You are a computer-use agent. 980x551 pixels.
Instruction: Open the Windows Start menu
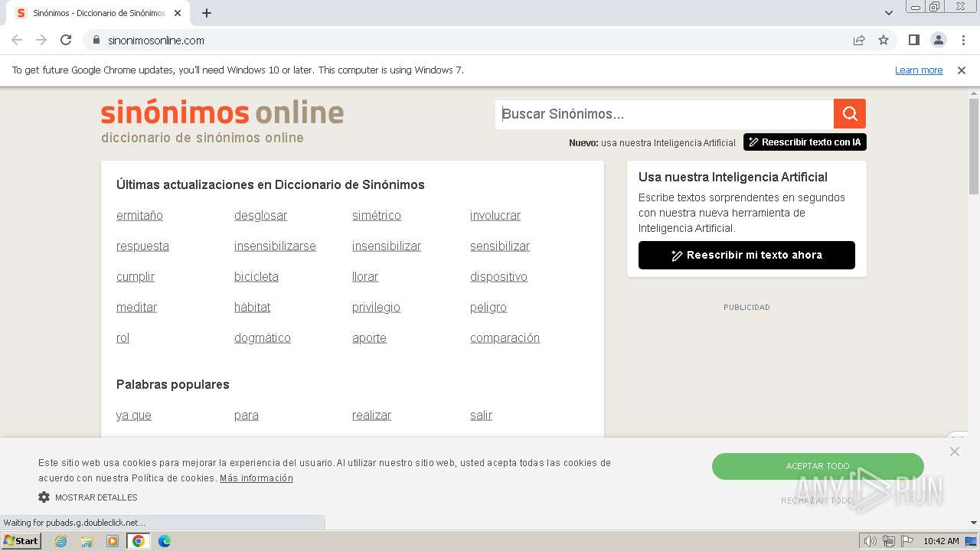click(21, 541)
